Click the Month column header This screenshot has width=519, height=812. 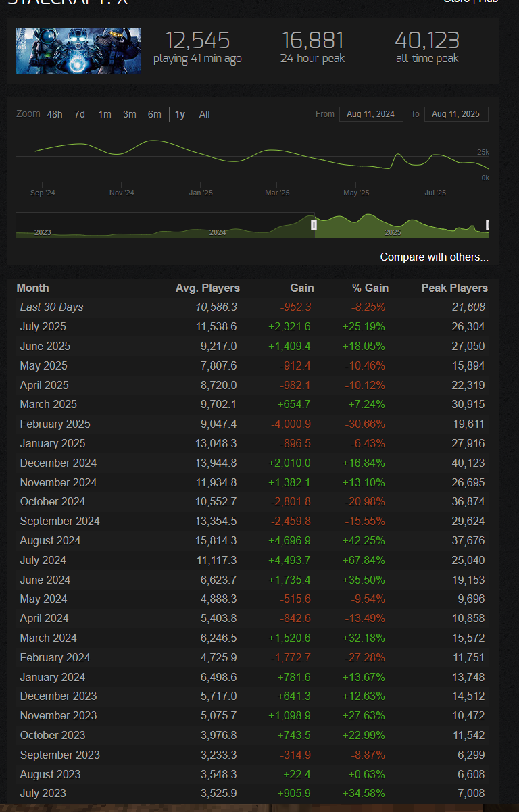[x=32, y=288]
